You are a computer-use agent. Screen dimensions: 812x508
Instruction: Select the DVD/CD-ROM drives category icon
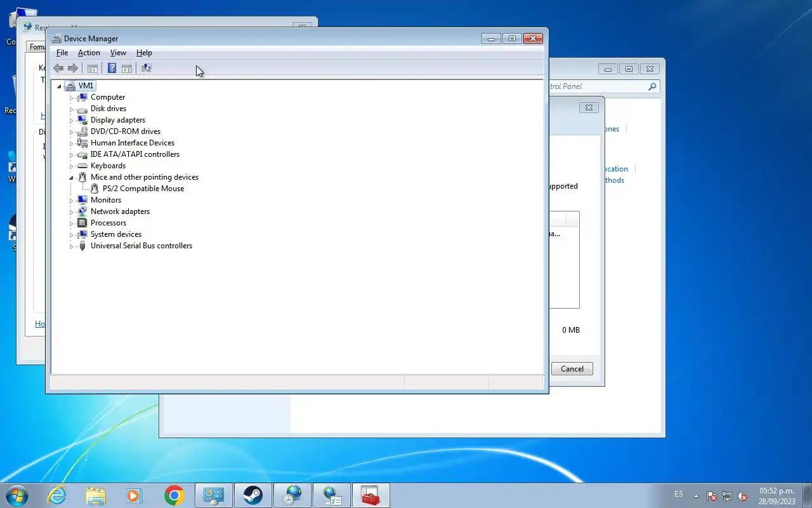[82, 131]
